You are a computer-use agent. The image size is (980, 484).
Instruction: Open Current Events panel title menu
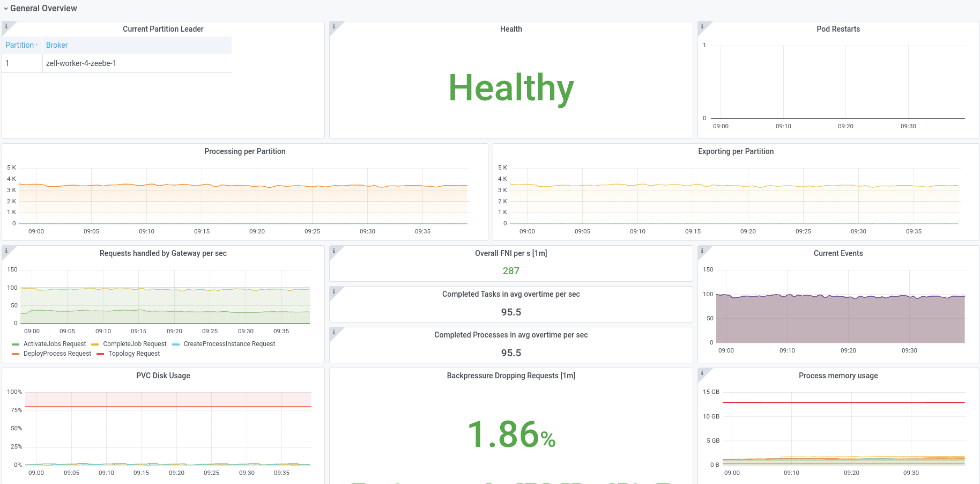(x=838, y=253)
